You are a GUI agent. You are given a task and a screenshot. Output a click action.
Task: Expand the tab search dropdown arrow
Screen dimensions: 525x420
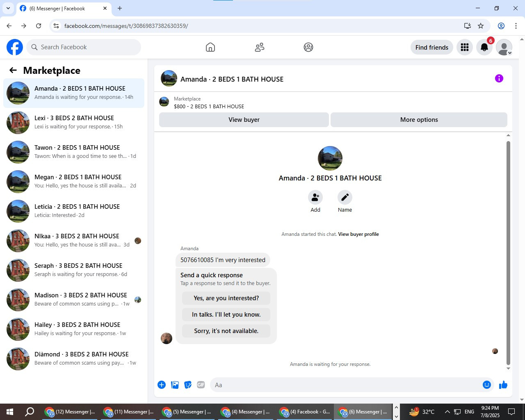8,8
